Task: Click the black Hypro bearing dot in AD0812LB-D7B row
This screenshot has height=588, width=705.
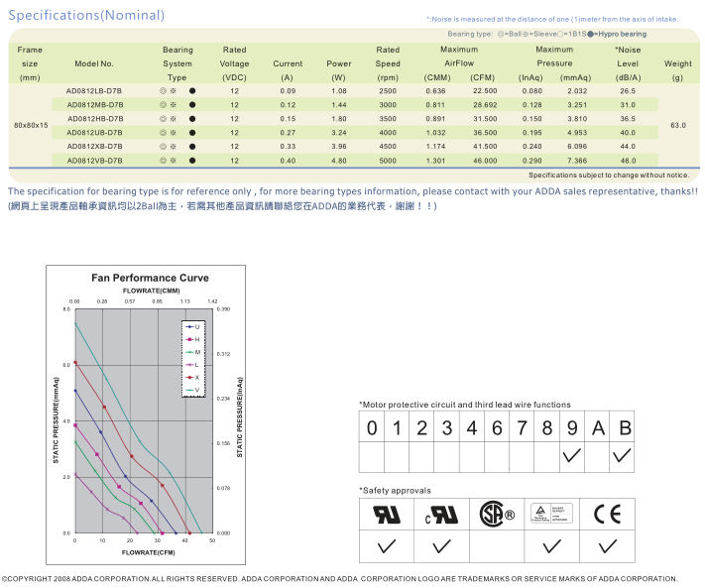Action: 192,91
